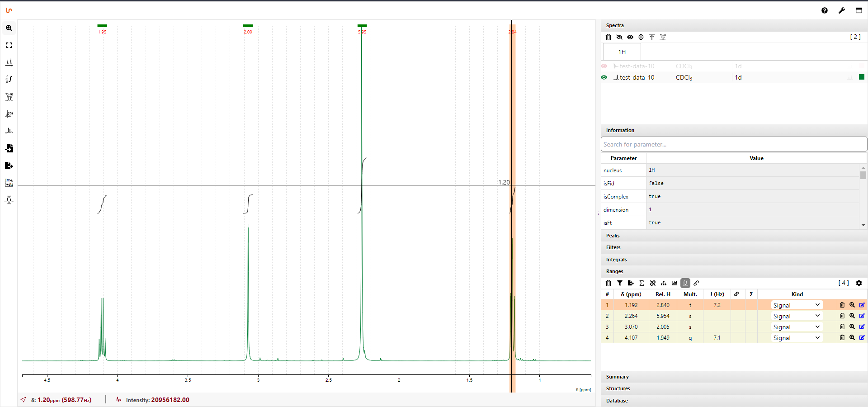This screenshot has width=868, height=407.
Task: Toggle peaks display chart icon in Ranges
Action: tap(675, 283)
